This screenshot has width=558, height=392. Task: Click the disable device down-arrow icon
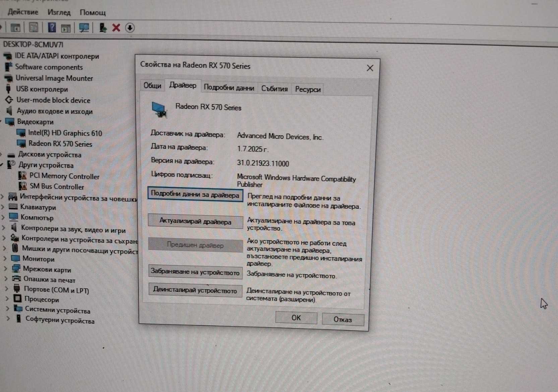click(130, 28)
